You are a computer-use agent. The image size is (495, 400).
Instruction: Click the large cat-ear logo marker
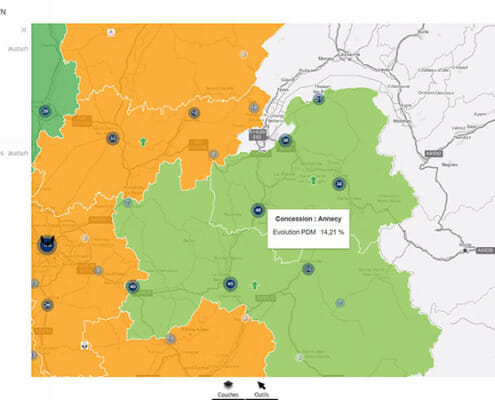click(x=47, y=244)
